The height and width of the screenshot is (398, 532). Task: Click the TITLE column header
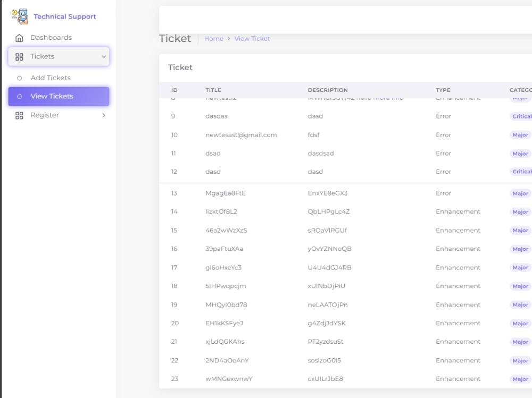(x=213, y=90)
